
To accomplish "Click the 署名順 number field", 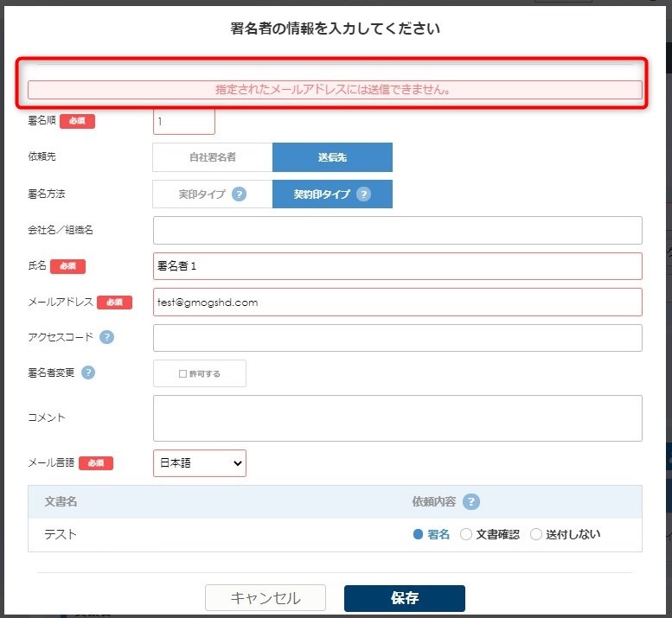I will point(183,122).
